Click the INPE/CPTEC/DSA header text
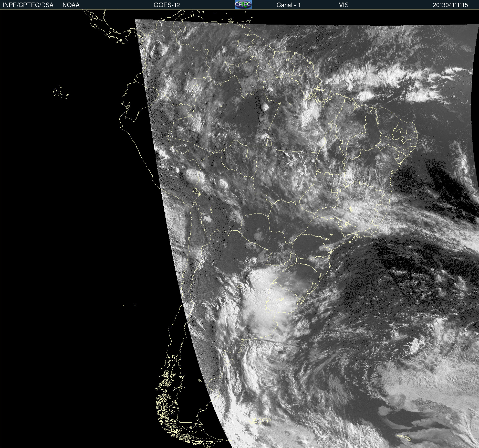This screenshot has height=448, width=479. point(28,5)
